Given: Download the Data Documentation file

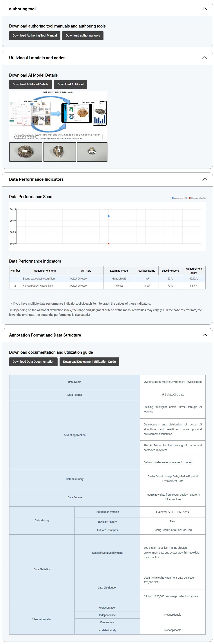Looking at the screenshot, I should click(x=33, y=362).
